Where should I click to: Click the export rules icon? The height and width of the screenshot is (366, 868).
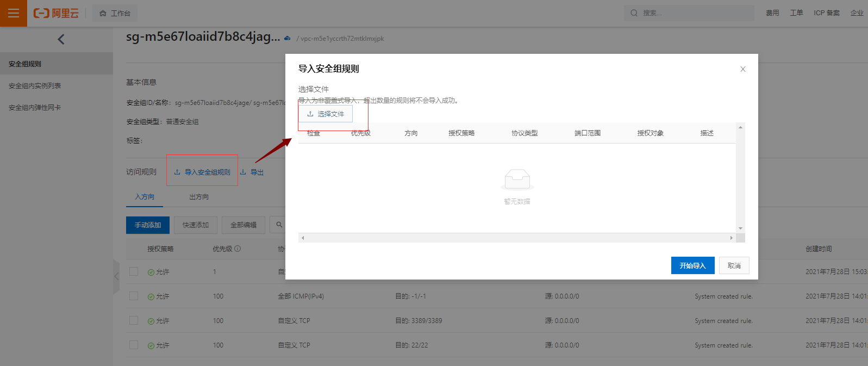coord(243,172)
